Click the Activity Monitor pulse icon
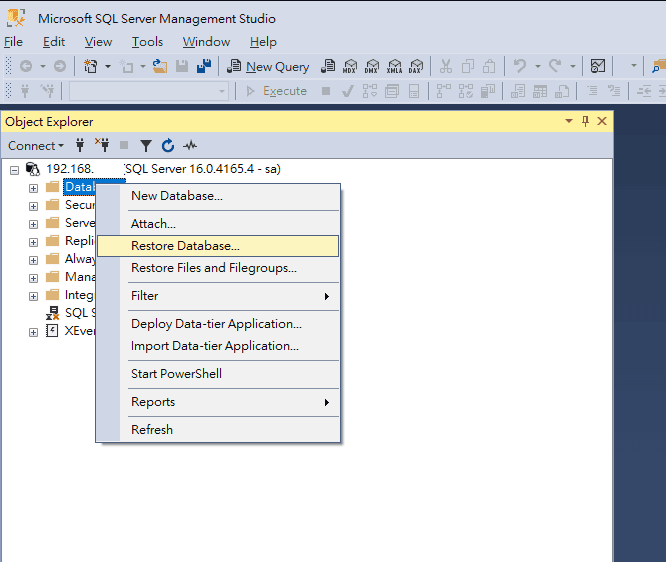 [189, 146]
